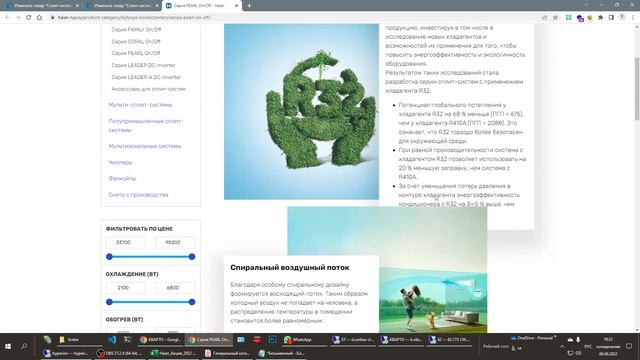
Task: Open Серия PEARL On/Off category link
Action: coord(136,53)
